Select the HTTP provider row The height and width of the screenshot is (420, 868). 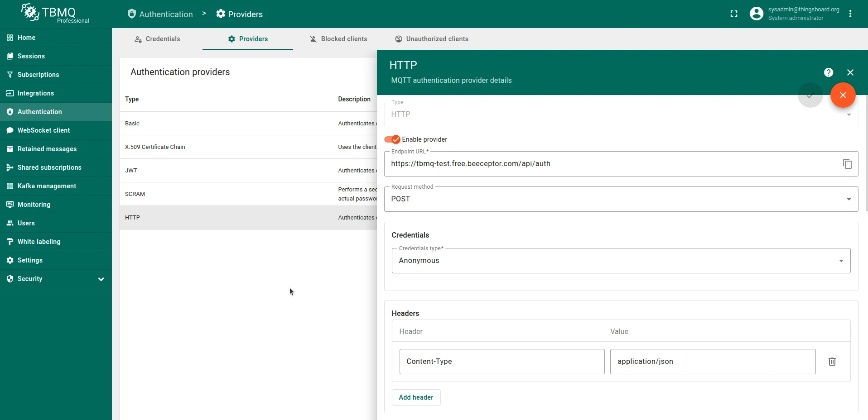point(248,218)
